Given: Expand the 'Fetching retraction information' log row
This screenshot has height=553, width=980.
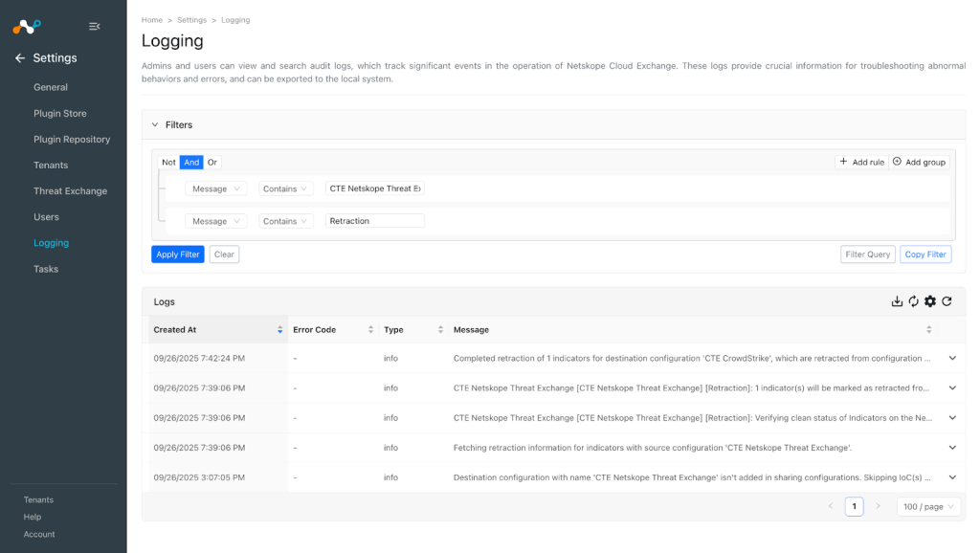Looking at the screenshot, I should click(952, 448).
